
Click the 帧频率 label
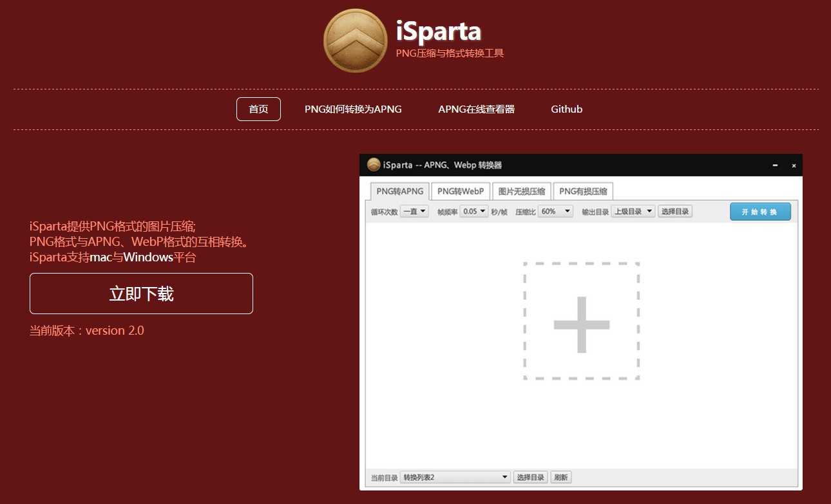(447, 212)
